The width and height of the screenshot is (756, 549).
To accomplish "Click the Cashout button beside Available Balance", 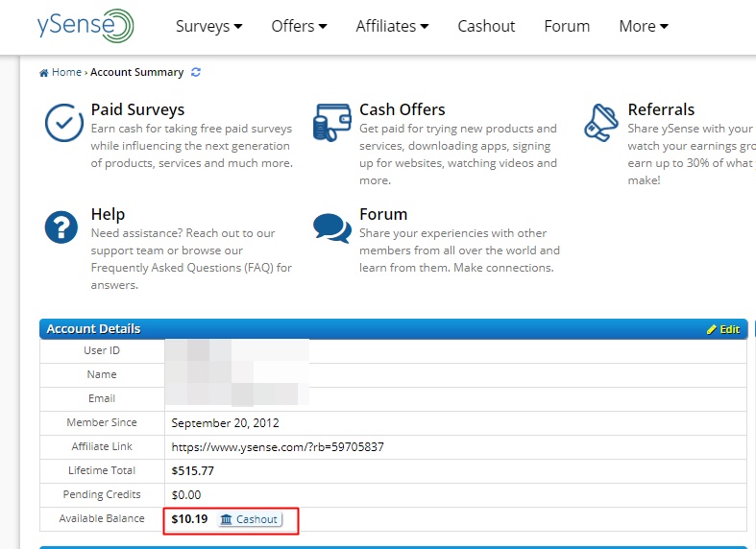I will click(250, 519).
